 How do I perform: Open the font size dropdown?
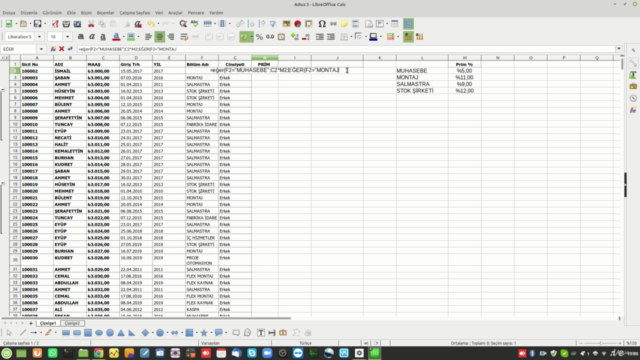pos(67,37)
